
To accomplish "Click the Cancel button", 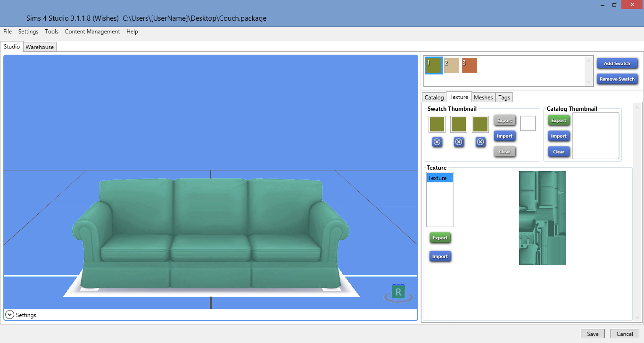I will [x=625, y=334].
